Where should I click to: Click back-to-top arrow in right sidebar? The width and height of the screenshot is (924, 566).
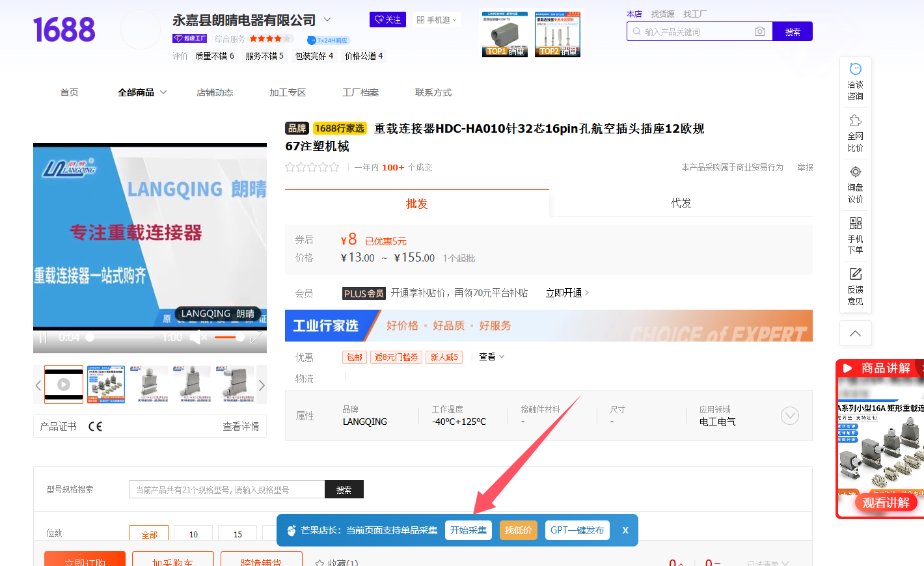coord(855,334)
